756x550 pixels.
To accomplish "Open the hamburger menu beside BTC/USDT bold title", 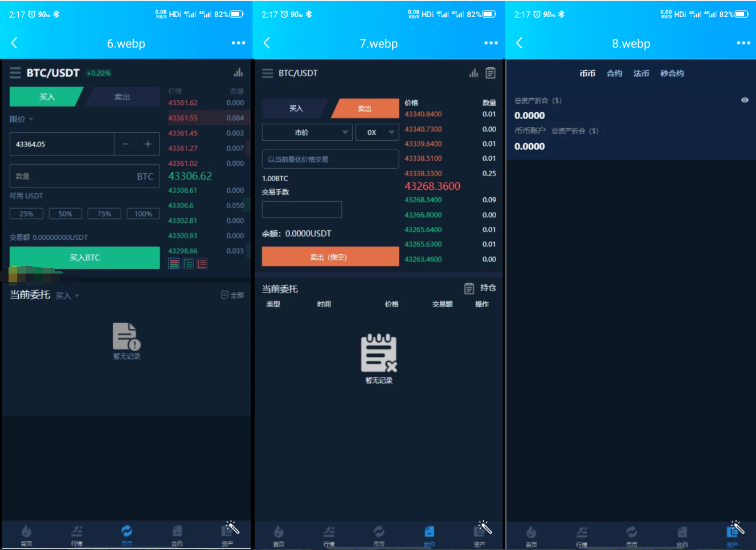I will click(x=15, y=73).
